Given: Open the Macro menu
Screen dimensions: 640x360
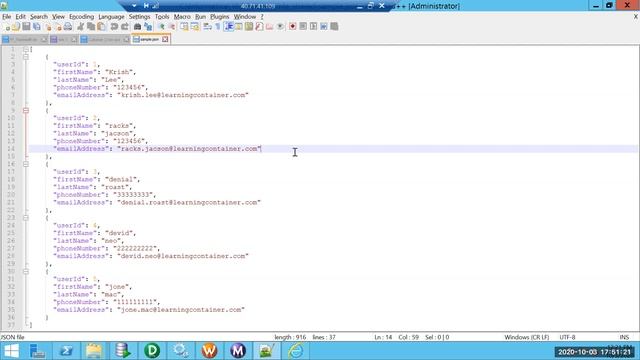Looking at the screenshot, I should click(x=182, y=17).
